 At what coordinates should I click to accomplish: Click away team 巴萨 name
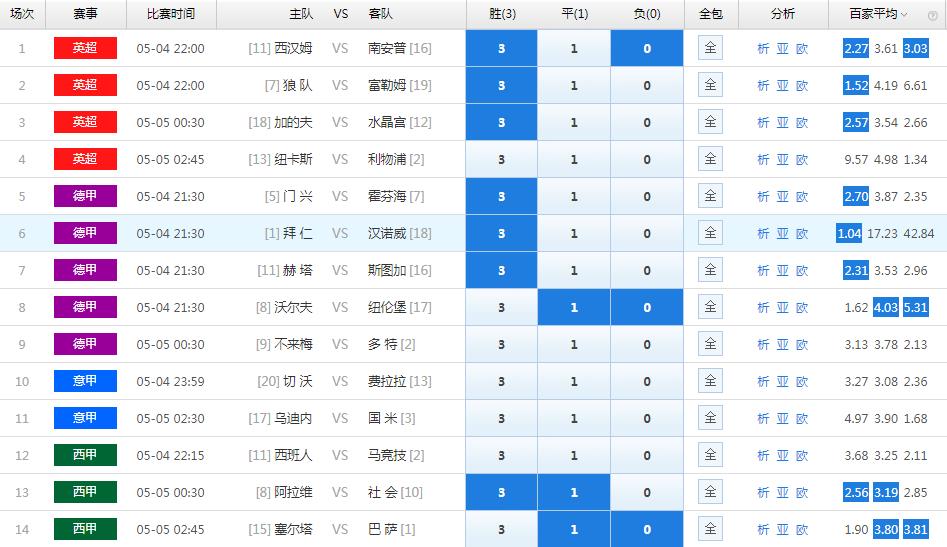(382, 529)
